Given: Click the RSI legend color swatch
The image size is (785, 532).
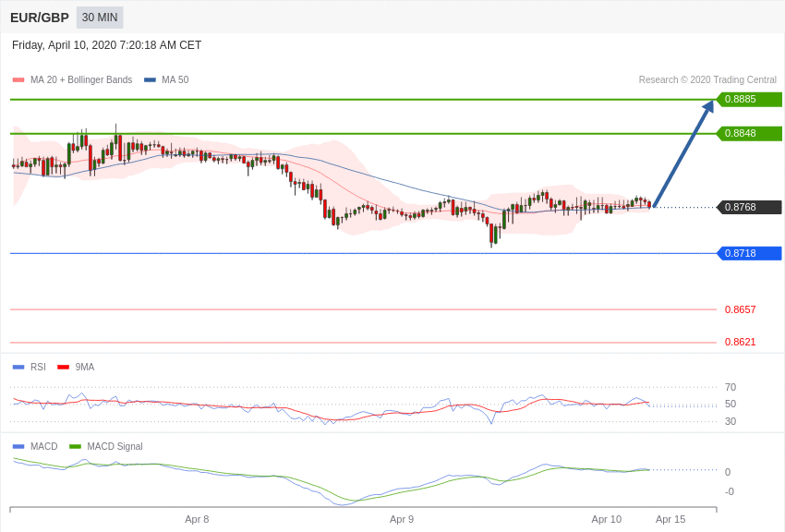Looking at the screenshot, I should point(18,367).
